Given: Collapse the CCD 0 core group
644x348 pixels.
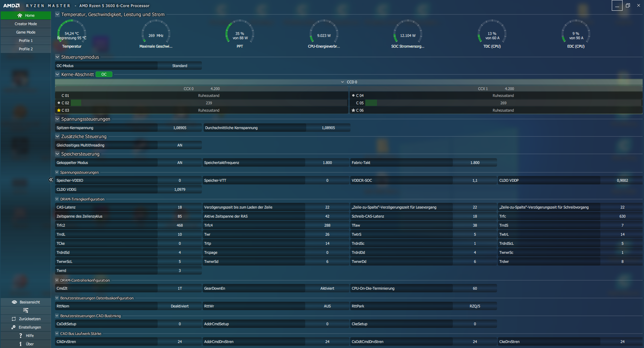Looking at the screenshot, I should tap(342, 82).
